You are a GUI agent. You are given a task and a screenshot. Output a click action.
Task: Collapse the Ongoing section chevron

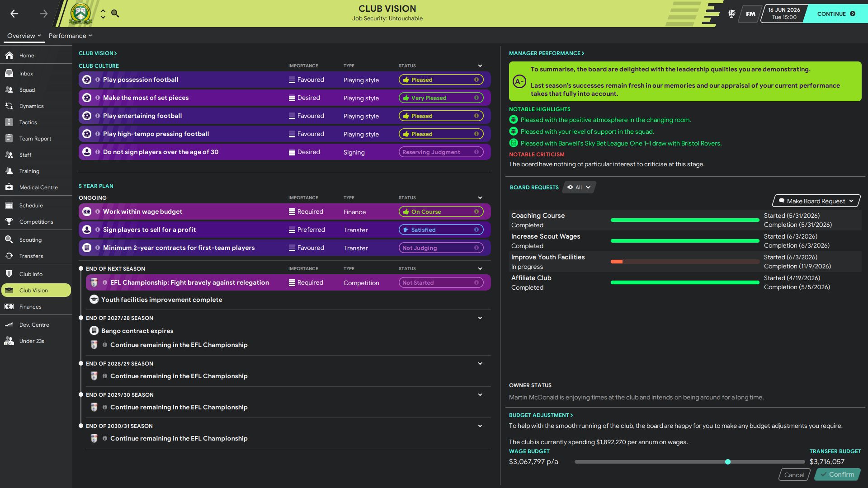pos(480,197)
